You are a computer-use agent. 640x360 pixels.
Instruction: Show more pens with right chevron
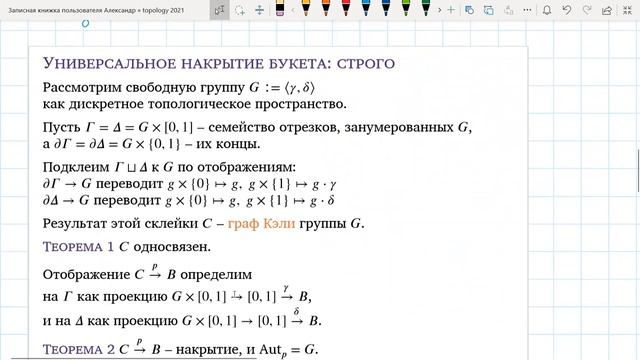tap(439, 10)
